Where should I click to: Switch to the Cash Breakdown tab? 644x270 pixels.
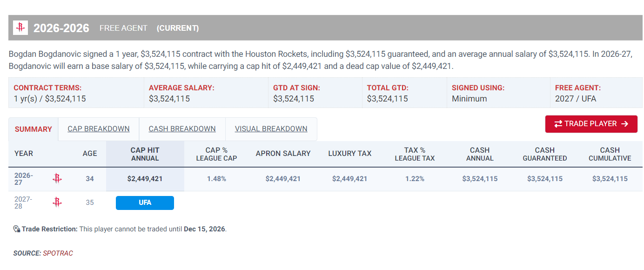pyautogui.click(x=182, y=129)
